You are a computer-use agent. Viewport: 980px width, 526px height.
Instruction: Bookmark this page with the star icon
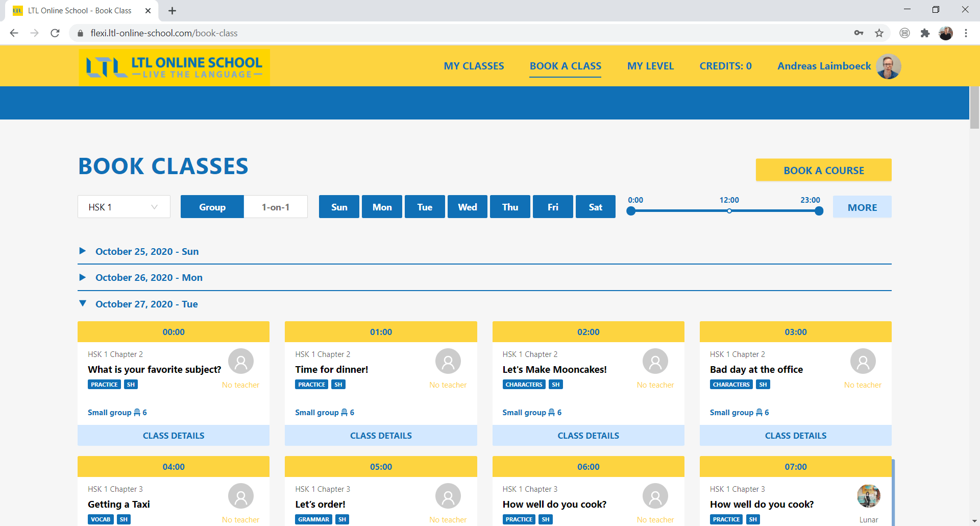879,33
